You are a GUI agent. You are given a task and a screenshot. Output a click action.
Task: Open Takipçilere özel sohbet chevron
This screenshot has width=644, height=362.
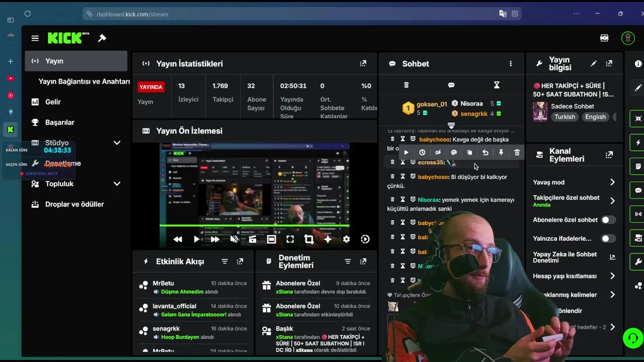click(x=612, y=201)
